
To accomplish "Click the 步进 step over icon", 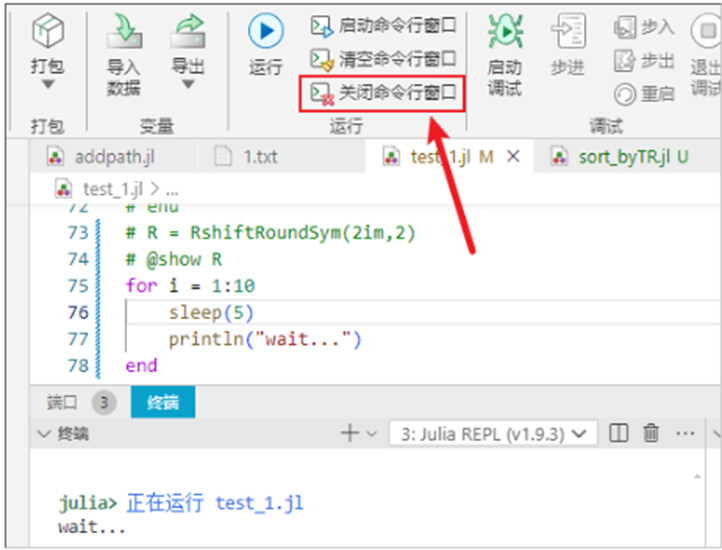I will [569, 31].
